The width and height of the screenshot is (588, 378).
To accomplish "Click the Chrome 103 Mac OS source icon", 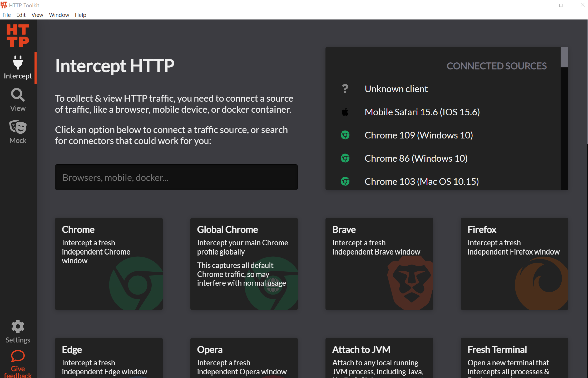I will pos(345,181).
